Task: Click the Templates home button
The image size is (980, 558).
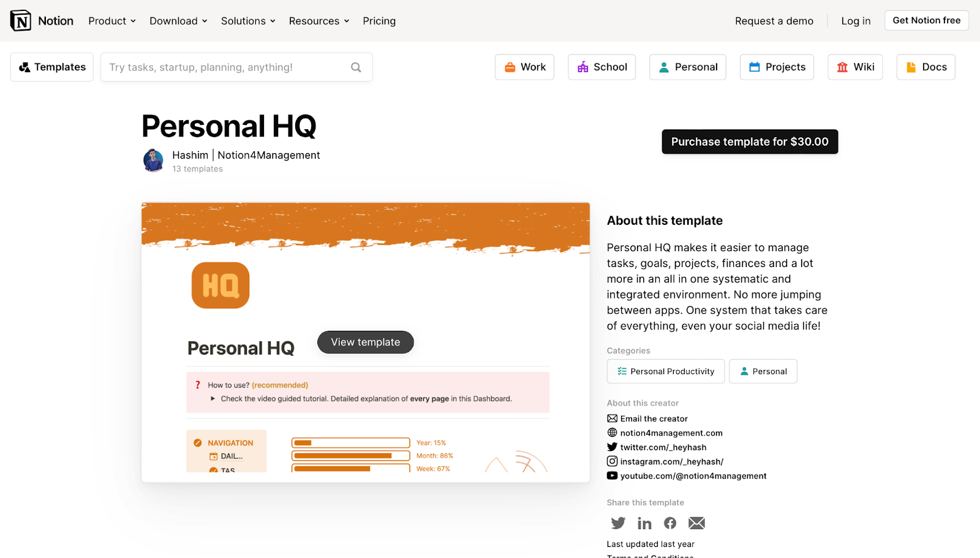Action: pos(51,67)
